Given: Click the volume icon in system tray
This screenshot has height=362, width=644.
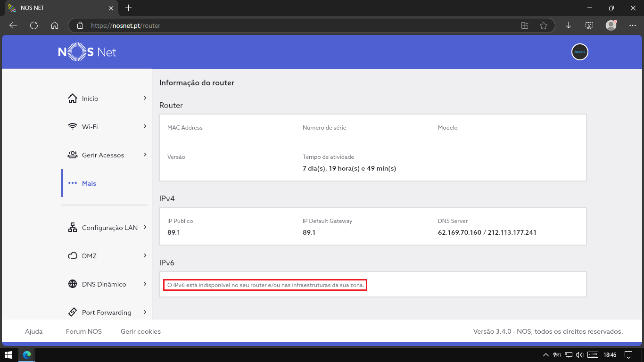Looking at the screenshot, I should point(580,354).
